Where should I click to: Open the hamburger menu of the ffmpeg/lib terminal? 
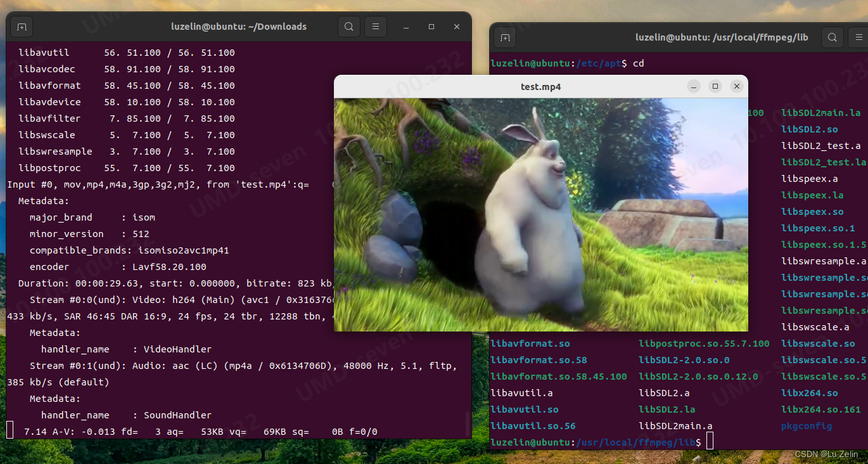pos(859,37)
